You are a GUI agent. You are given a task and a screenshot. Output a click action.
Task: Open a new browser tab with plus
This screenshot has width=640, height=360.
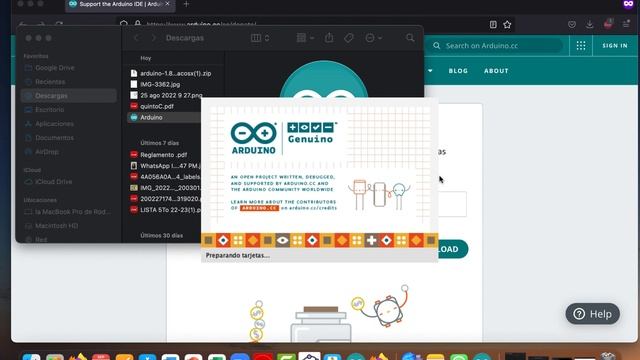pos(186,4)
